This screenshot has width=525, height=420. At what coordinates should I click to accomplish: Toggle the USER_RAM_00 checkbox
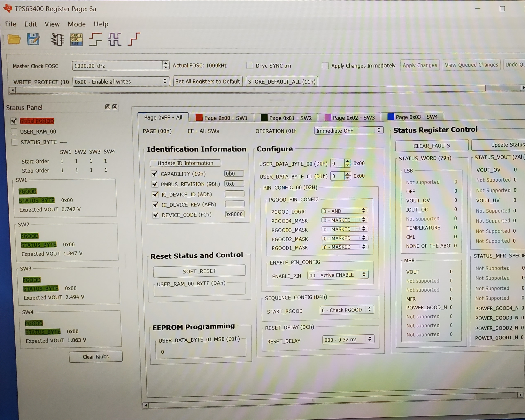click(x=14, y=132)
